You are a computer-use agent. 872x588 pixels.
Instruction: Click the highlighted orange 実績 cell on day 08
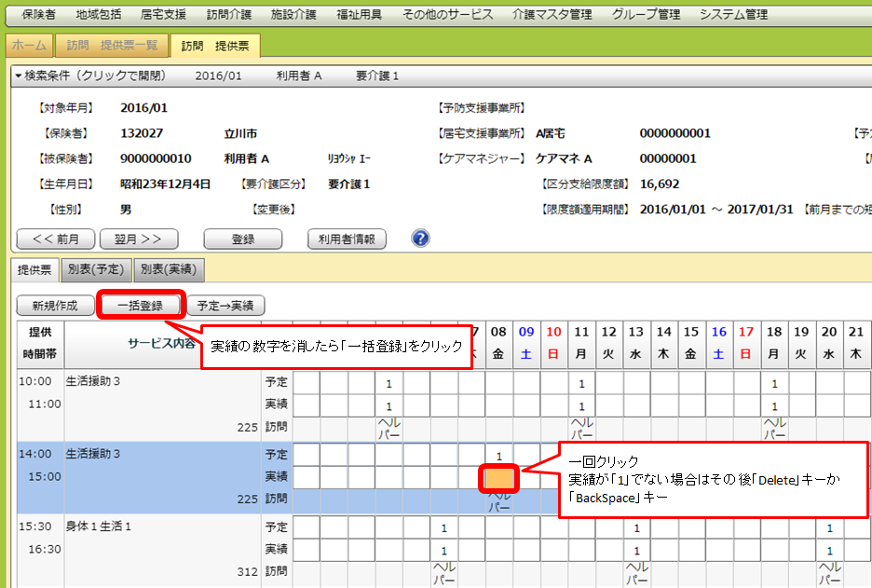point(499,477)
